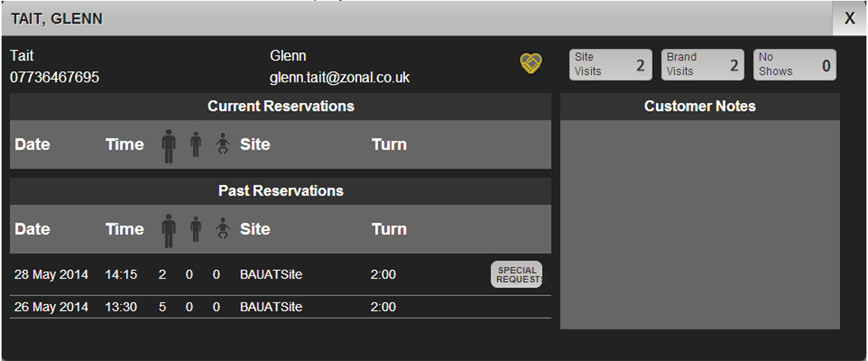Select the 26 May 2014 past reservation
Image resolution: width=868 pixels, height=361 pixels.
pos(51,307)
